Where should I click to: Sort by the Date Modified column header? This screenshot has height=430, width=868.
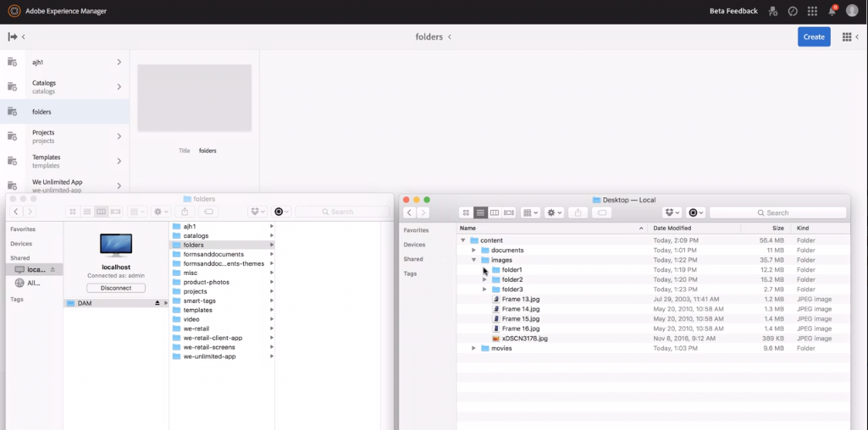click(694, 228)
